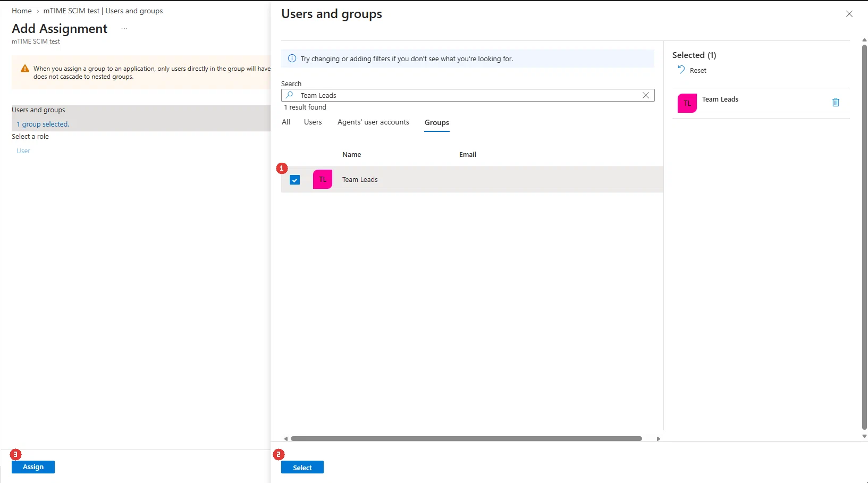The width and height of the screenshot is (868, 483).
Task: Click into the Search input field
Action: (x=468, y=95)
